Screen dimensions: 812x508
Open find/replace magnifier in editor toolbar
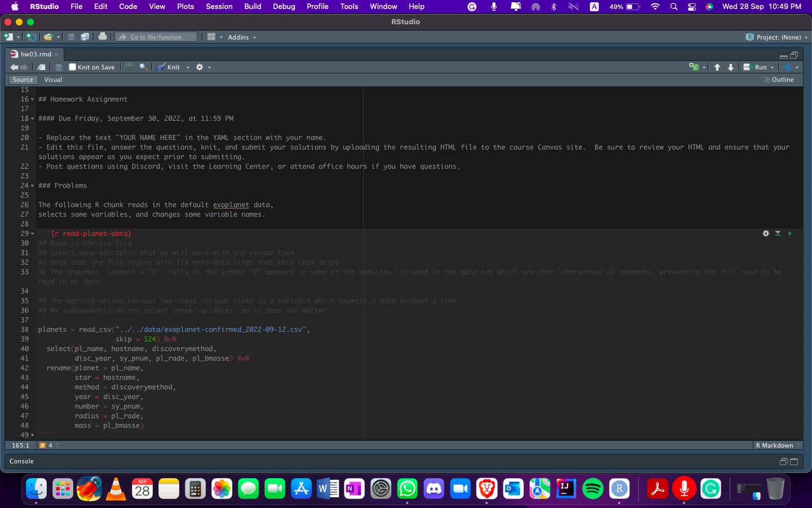pos(143,67)
